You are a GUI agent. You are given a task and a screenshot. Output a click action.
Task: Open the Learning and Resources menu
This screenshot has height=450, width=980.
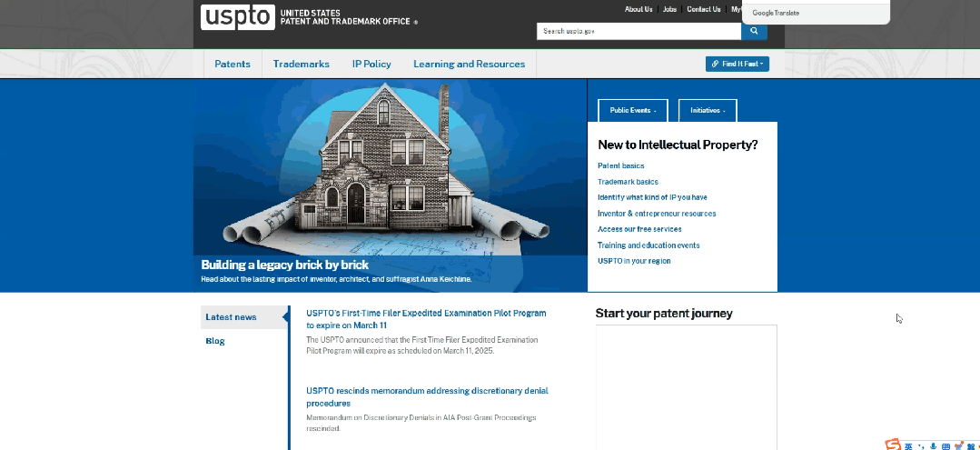[x=470, y=64]
